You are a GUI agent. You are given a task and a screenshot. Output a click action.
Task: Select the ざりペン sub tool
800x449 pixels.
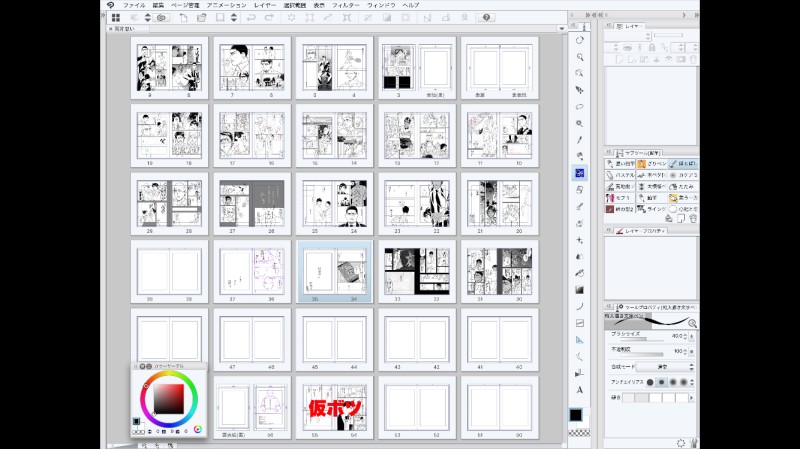[652, 164]
